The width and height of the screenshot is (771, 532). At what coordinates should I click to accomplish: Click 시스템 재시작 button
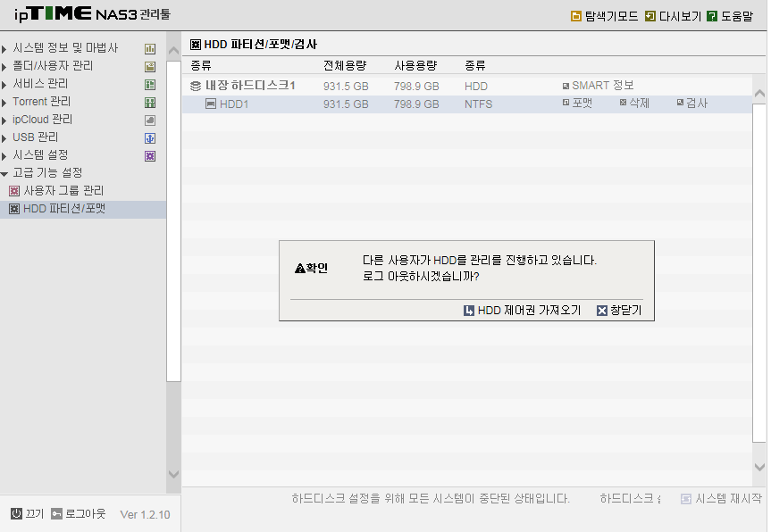coord(721,499)
